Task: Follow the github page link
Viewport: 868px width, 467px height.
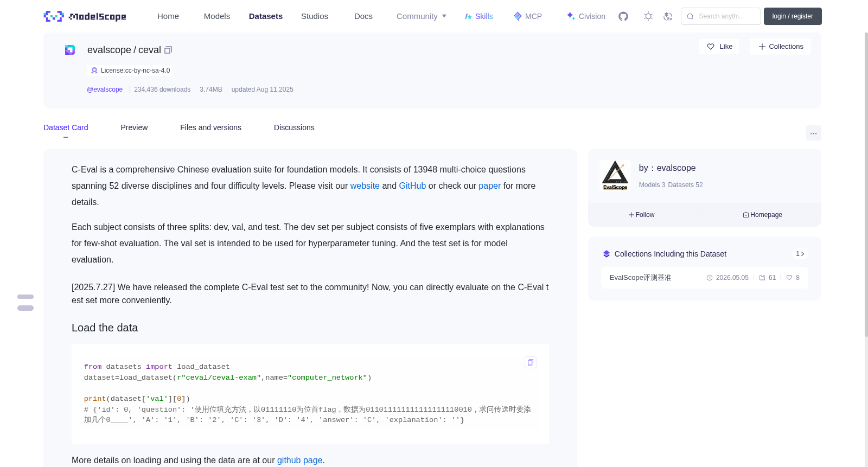Action: click(300, 460)
